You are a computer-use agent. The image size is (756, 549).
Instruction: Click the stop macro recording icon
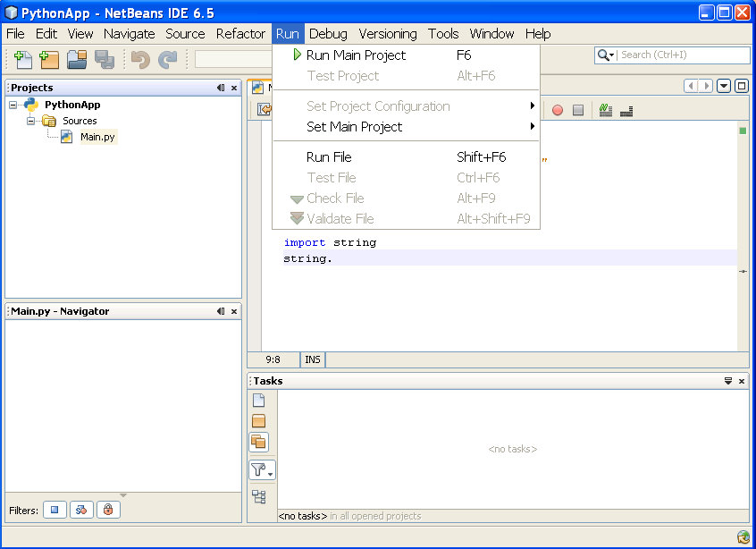point(578,110)
